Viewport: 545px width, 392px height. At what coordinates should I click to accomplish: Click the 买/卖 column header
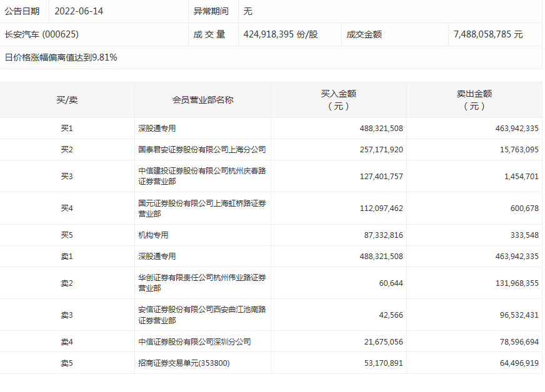coord(67,100)
